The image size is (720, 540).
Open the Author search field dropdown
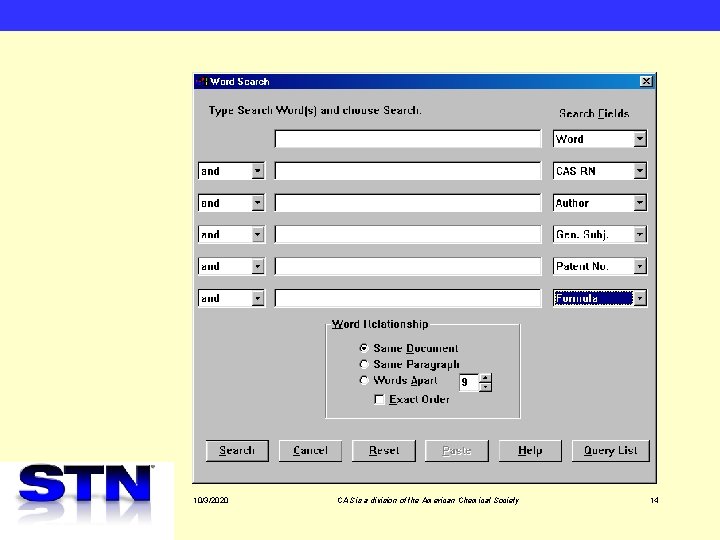[x=640, y=202]
